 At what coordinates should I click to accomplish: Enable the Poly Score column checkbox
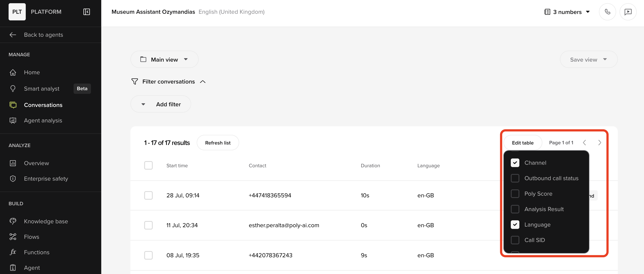coord(515,194)
